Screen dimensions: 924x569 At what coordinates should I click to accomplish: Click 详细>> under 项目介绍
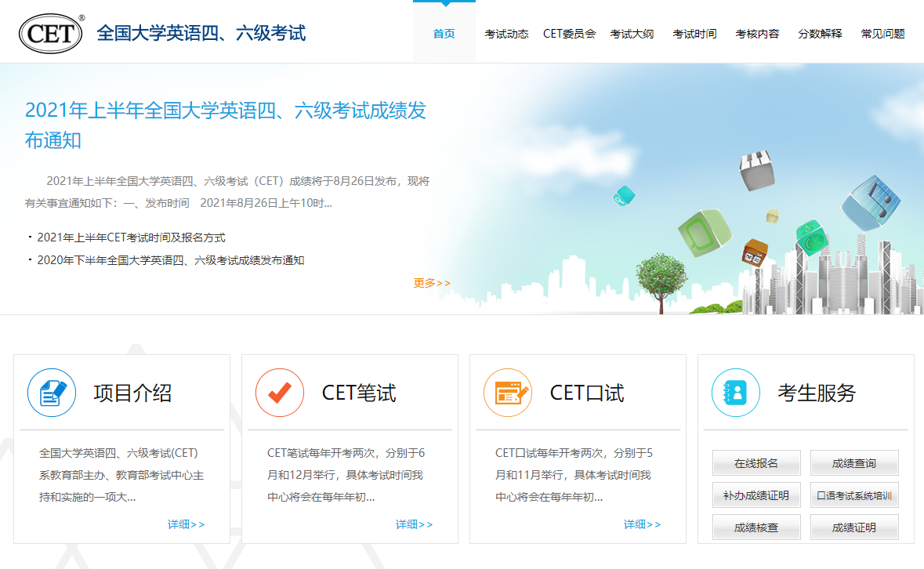pos(187,524)
